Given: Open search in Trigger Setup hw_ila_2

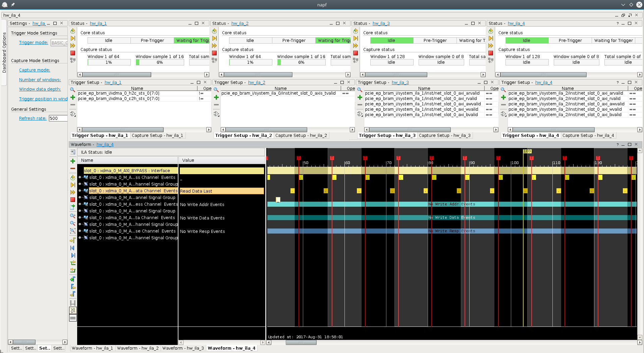Looking at the screenshot, I should [216, 90].
